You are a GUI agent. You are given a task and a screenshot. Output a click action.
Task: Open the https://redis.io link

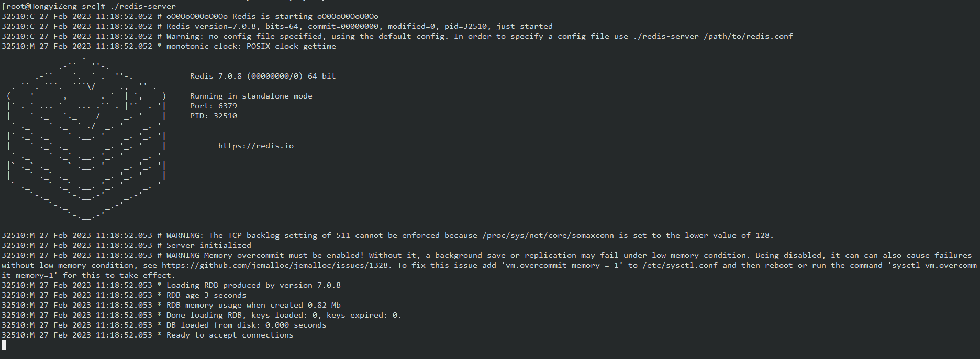click(x=255, y=146)
